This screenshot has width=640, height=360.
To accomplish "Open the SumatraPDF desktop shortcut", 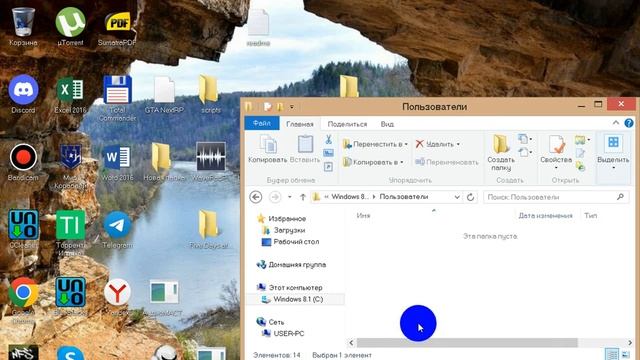I will 117,27.
